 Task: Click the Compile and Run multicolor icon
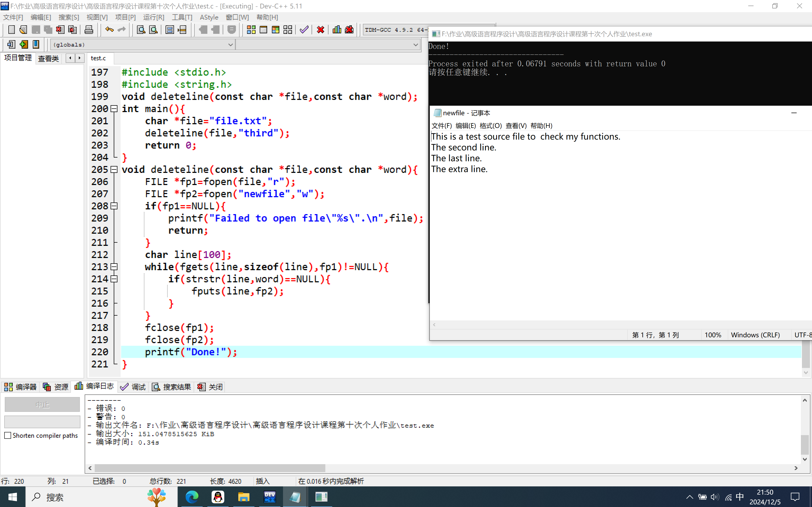point(276,30)
